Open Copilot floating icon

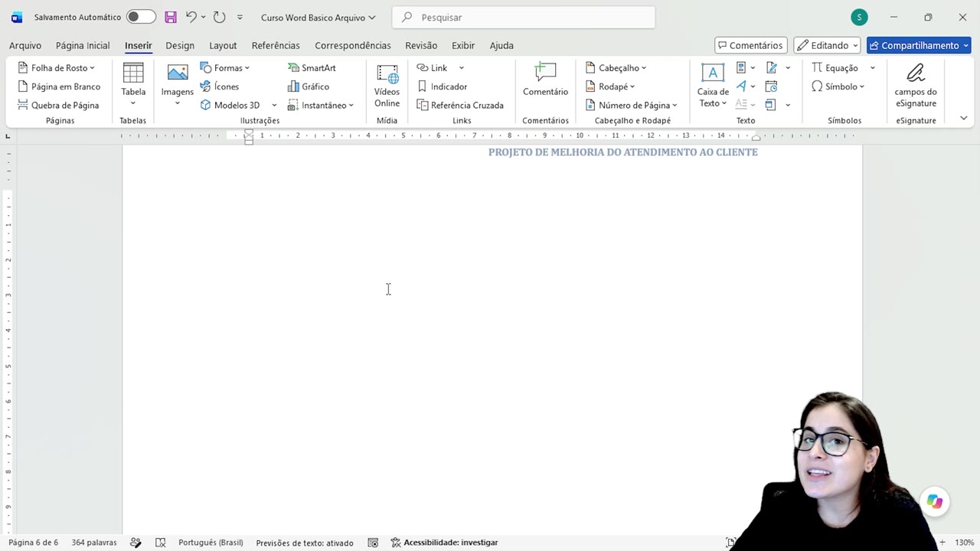[934, 501]
